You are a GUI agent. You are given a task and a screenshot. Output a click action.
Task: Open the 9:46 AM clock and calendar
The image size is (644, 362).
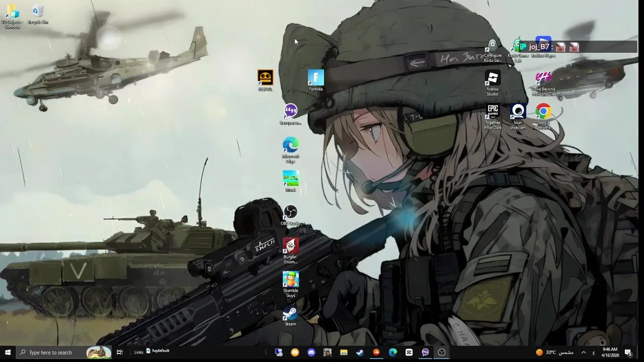pyautogui.click(x=610, y=352)
